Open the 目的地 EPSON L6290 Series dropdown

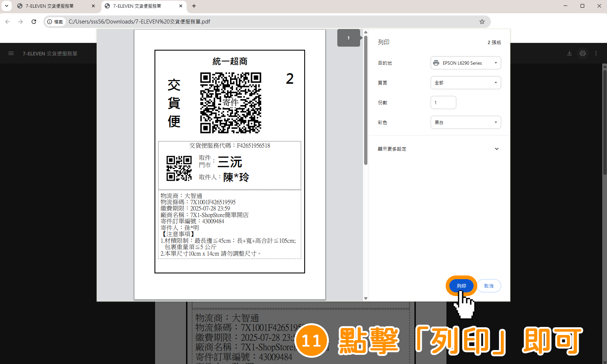click(x=466, y=63)
